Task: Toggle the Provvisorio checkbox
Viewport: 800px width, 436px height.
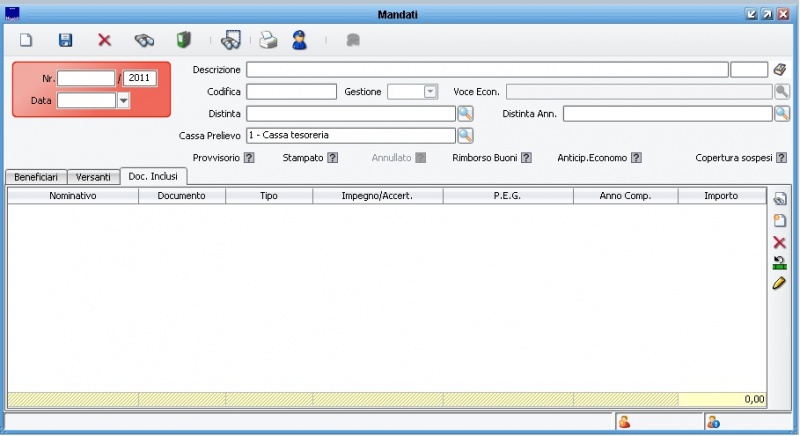Action: pyautogui.click(x=249, y=157)
